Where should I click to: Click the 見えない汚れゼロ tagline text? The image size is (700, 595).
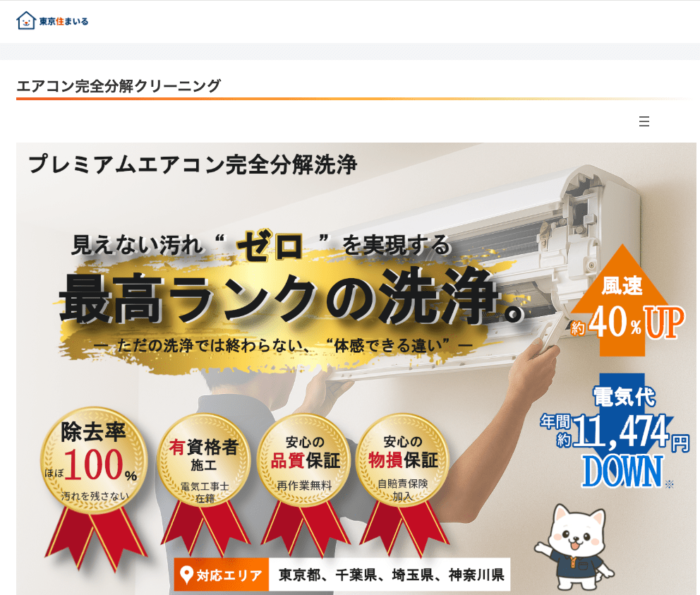[261, 245]
